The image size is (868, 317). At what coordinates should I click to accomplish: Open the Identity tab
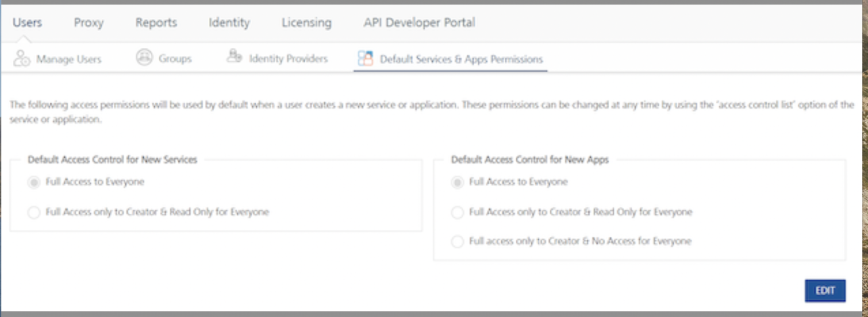tap(229, 23)
